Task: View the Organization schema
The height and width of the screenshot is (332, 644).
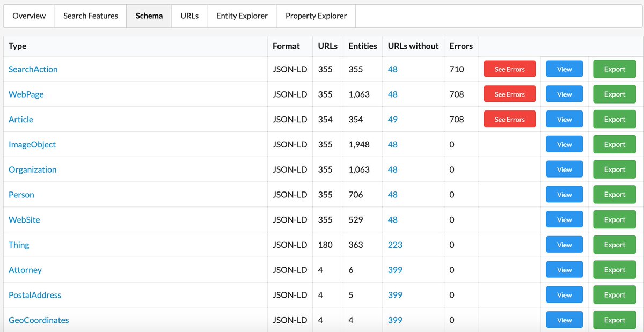Action: [565, 169]
